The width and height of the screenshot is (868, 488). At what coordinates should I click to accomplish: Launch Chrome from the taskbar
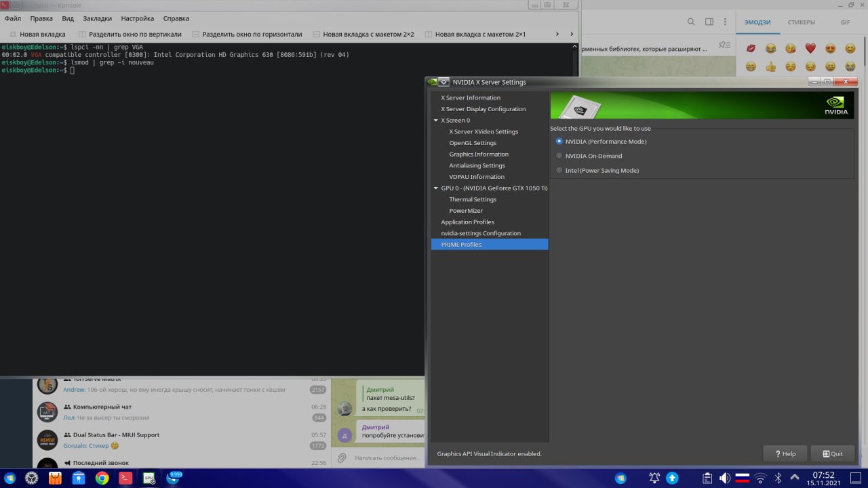point(102,479)
